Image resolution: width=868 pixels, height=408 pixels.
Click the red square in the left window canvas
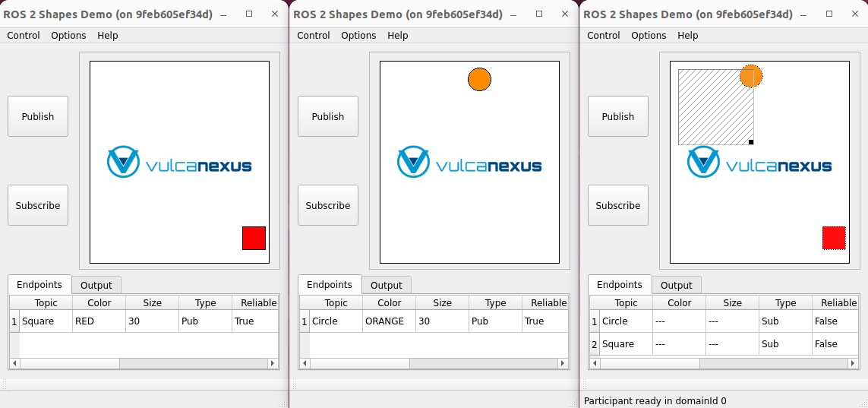point(254,238)
